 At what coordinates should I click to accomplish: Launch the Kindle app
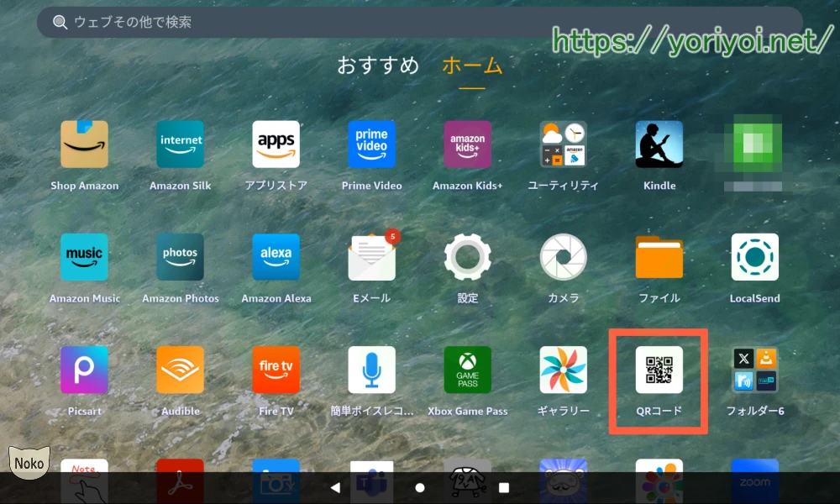pyautogui.click(x=659, y=144)
